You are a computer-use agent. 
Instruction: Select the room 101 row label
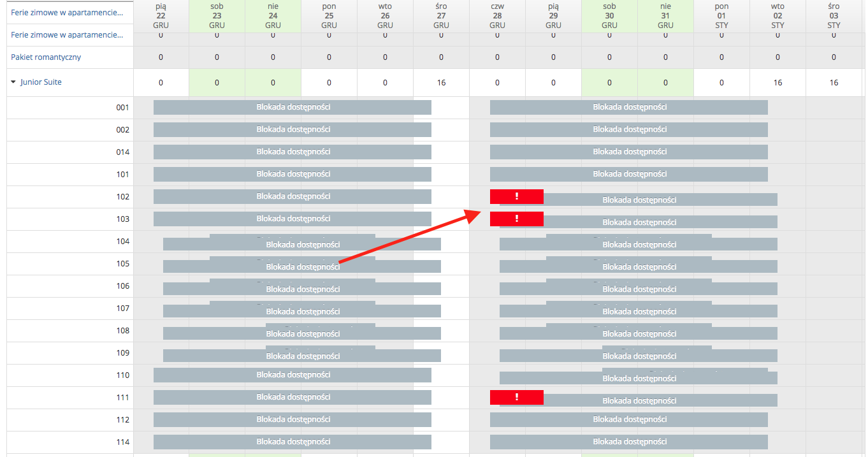122,175
